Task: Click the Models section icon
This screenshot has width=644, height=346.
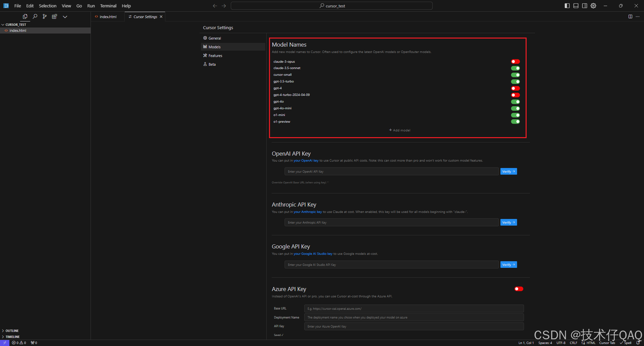Action: coord(205,47)
